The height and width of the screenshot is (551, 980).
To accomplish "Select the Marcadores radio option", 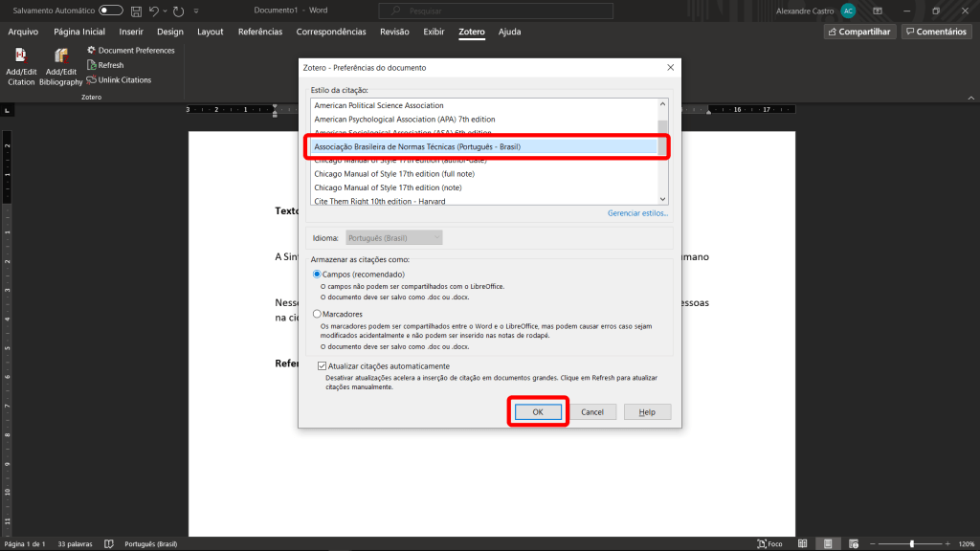I will coord(318,314).
